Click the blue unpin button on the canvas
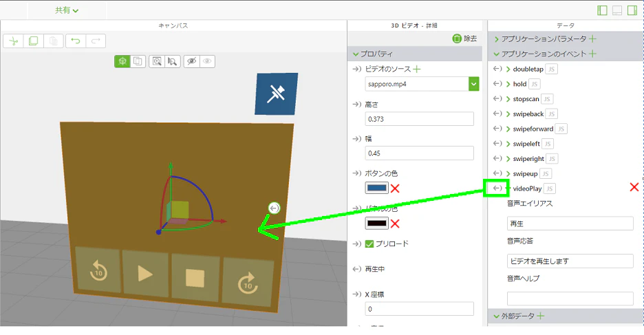Screen dimensions: 644x335 [276, 94]
